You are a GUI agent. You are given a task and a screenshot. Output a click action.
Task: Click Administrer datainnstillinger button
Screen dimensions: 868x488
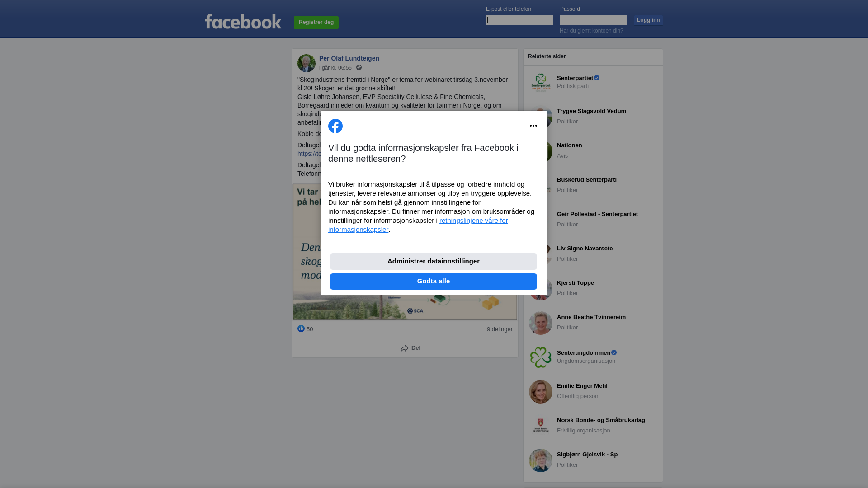tap(434, 262)
